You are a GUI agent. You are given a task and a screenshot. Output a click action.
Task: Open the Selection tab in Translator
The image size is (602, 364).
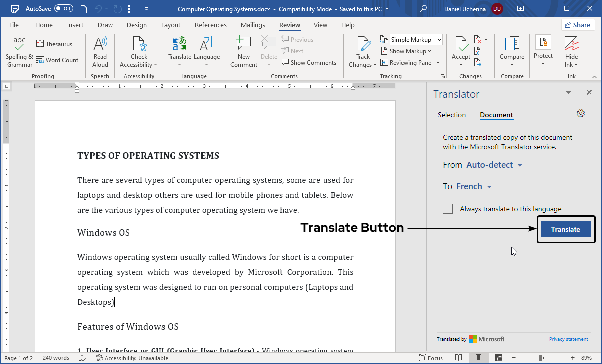click(452, 115)
